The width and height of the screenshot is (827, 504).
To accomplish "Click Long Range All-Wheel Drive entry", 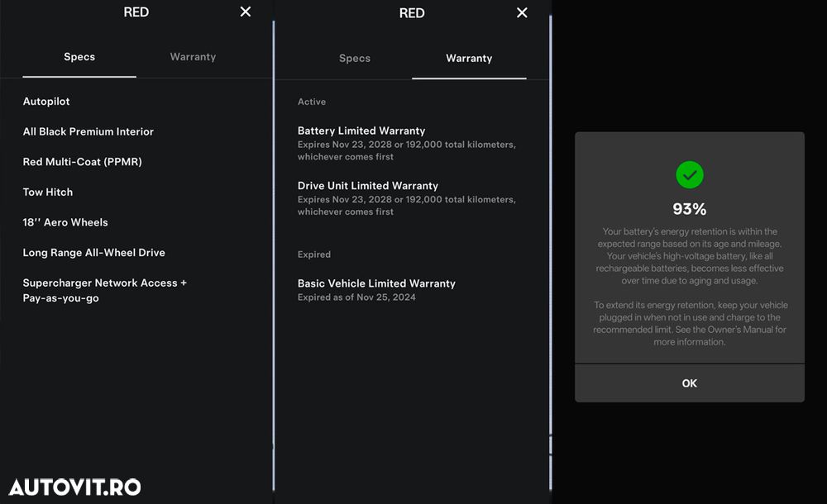I will pos(94,253).
